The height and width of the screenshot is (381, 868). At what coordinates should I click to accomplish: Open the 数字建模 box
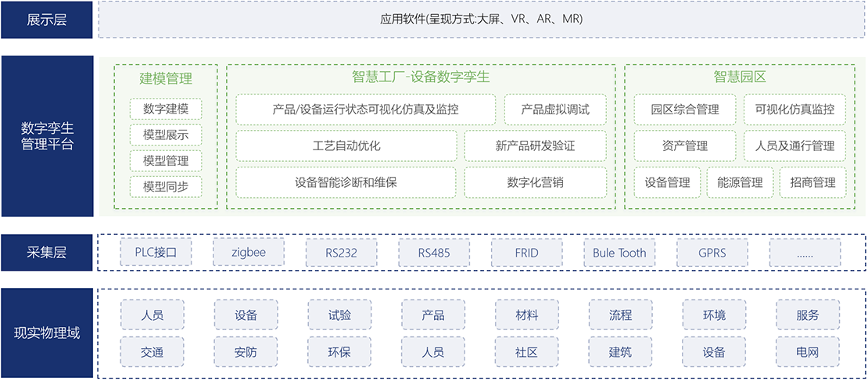pos(166,110)
